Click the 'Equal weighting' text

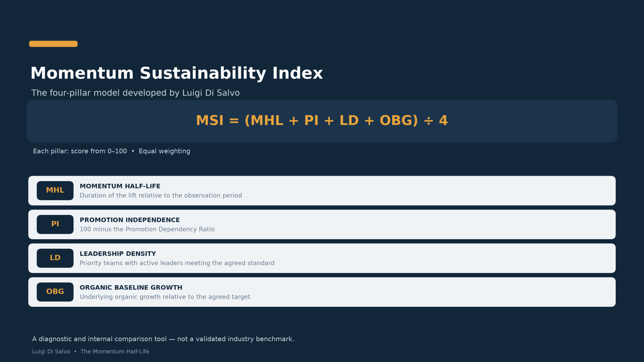coord(165,151)
